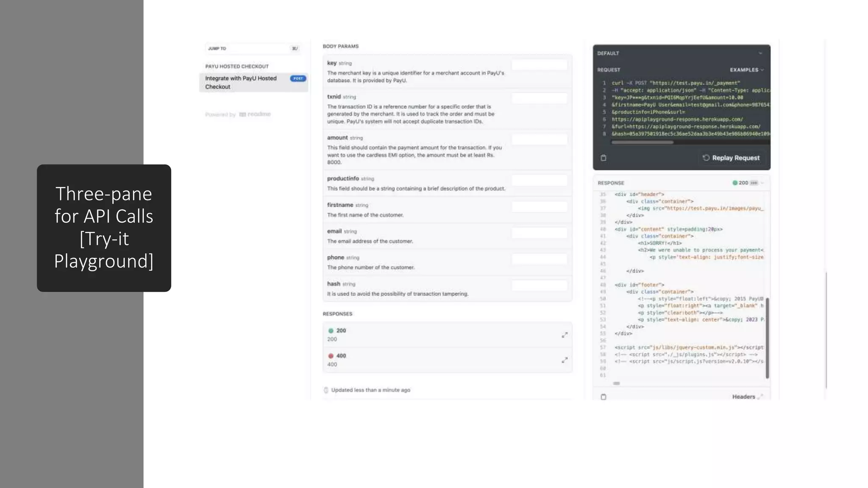
Task: Click the readme logo in sidebar
Action: click(x=255, y=114)
